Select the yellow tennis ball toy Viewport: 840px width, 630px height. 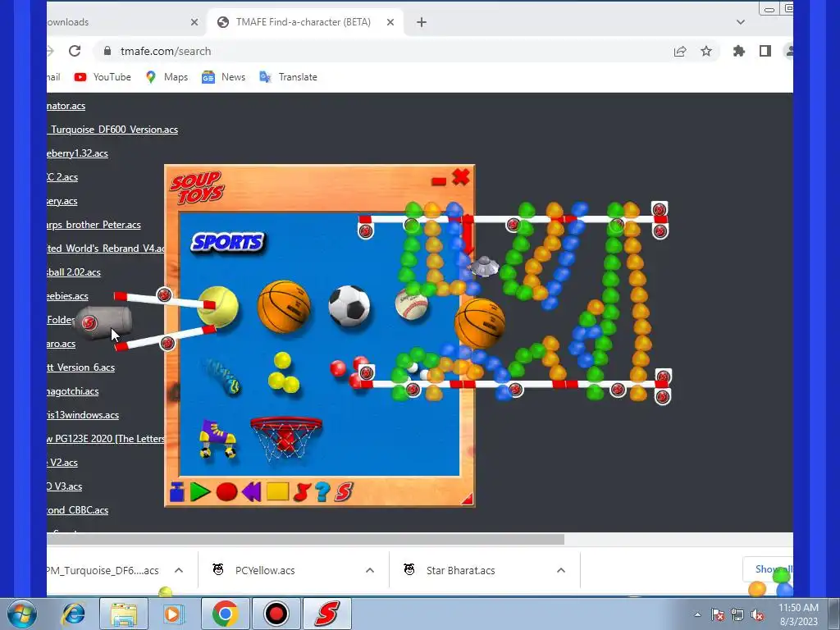pyautogui.click(x=218, y=307)
